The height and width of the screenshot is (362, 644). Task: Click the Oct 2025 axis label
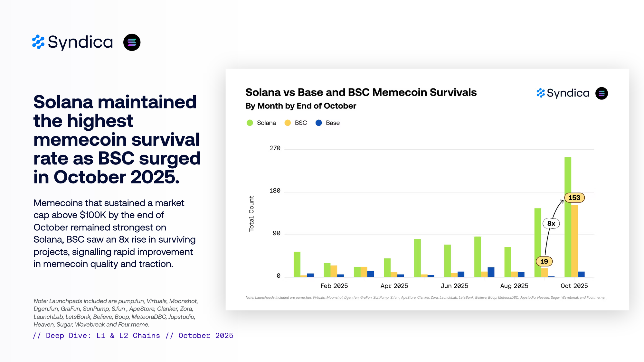tap(574, 286)
